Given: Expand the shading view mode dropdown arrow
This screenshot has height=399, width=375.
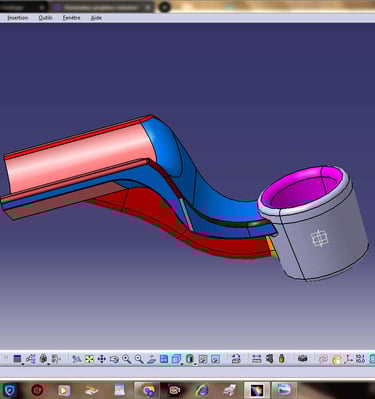Looking at the screenshot, I should coord(195,364).
